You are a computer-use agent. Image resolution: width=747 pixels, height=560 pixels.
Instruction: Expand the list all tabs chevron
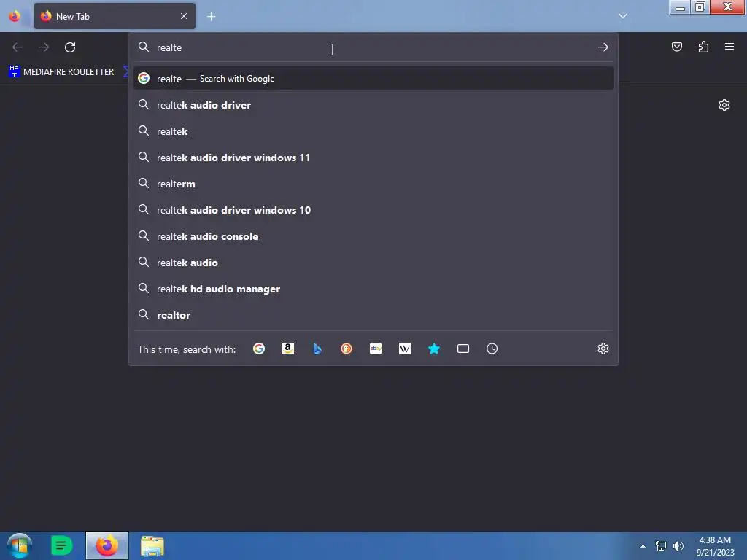click(x=623, y=16)
